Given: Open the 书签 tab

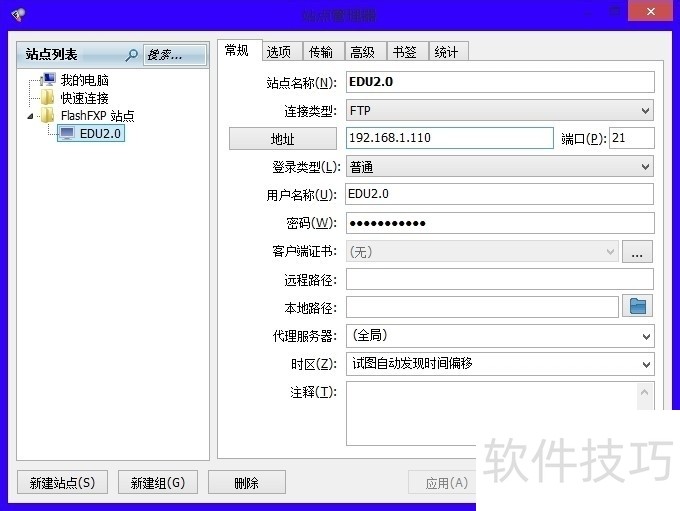Looking at the screenshot, I should coord(404,52).
